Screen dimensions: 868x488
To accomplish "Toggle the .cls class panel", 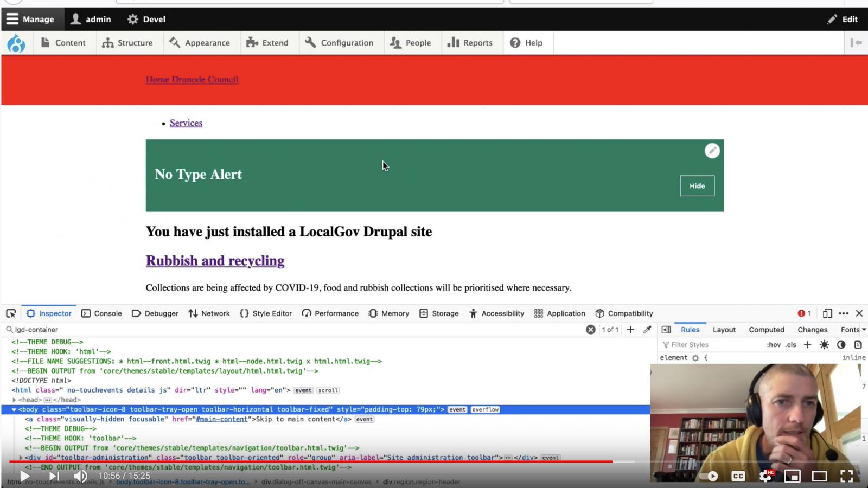I will tap(790, 345).
